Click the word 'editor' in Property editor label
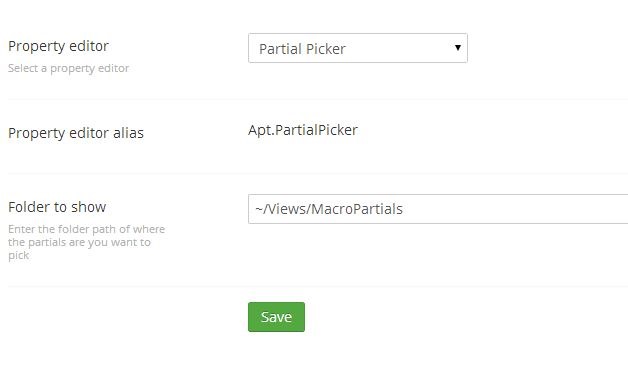628x379 pixels. click(89, 46)
